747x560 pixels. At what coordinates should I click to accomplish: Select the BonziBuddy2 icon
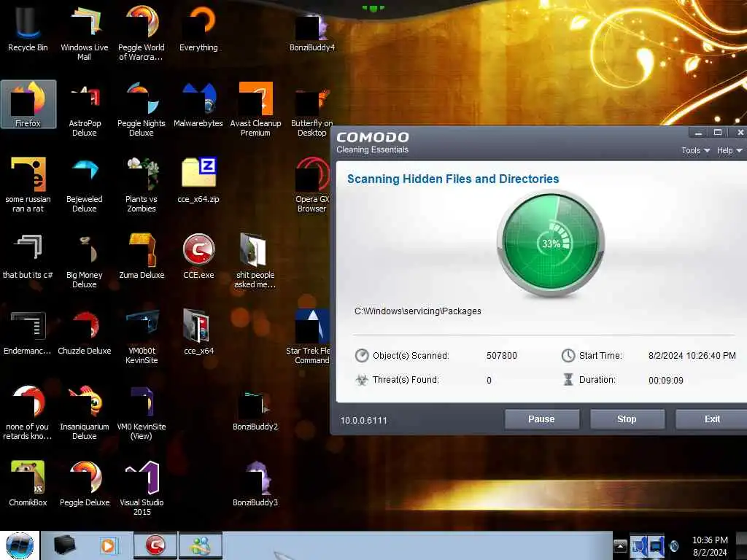(255, 411)
